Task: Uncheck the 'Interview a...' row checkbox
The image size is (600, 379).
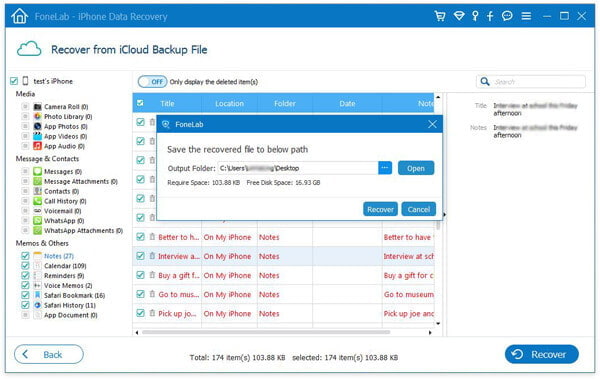Action: 140,256
